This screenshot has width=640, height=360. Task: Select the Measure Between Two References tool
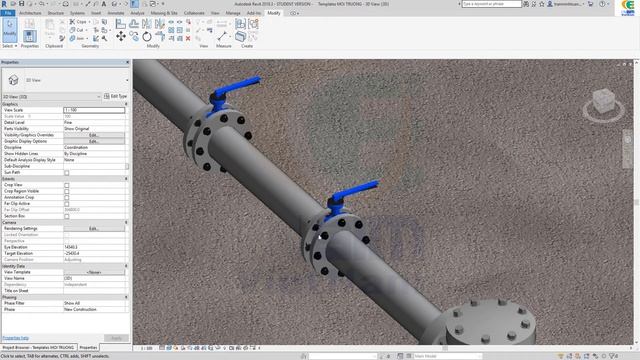[222, 36]
